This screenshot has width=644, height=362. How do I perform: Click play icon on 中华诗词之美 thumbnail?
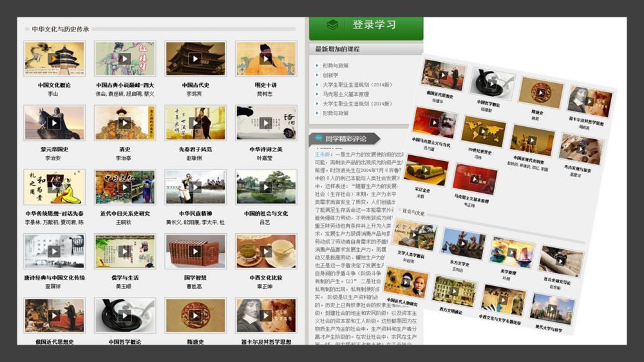click(x=265, y=123)
